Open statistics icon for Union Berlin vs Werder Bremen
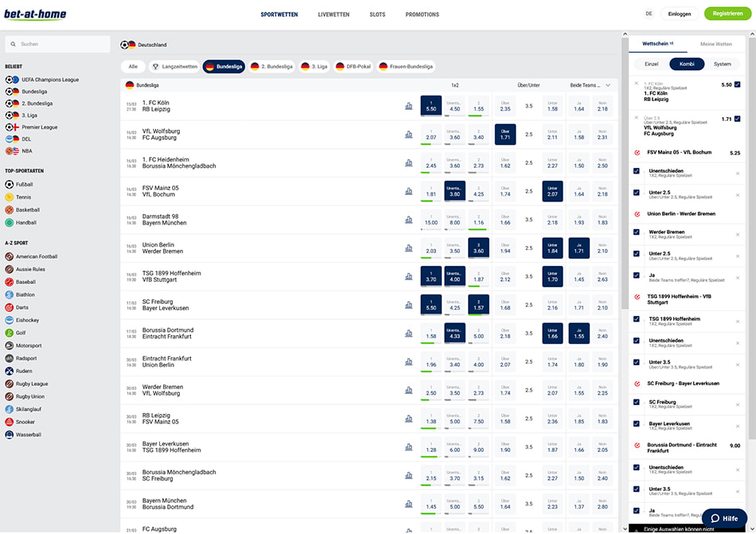This screenshot has width=756, height=534. tap(408, 248)
